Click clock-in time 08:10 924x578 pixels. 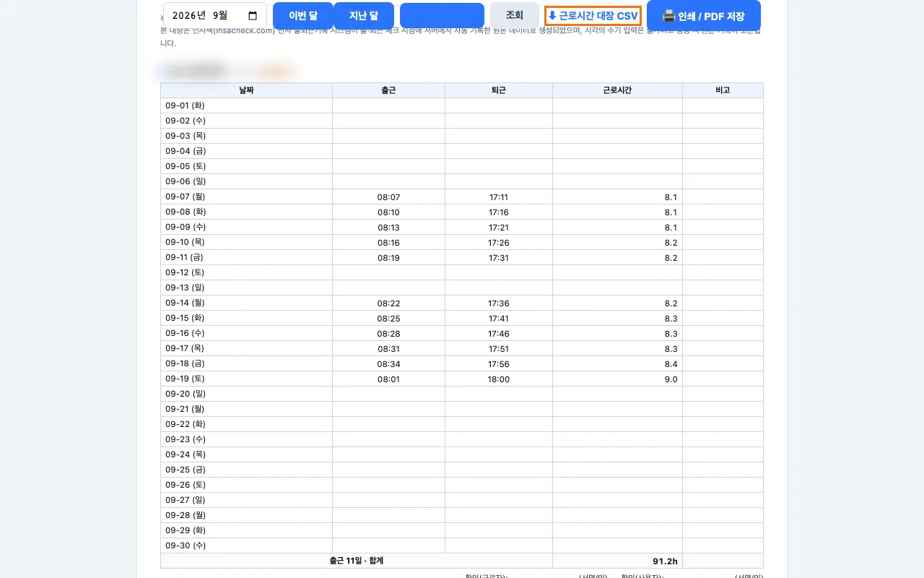point(388,212)
